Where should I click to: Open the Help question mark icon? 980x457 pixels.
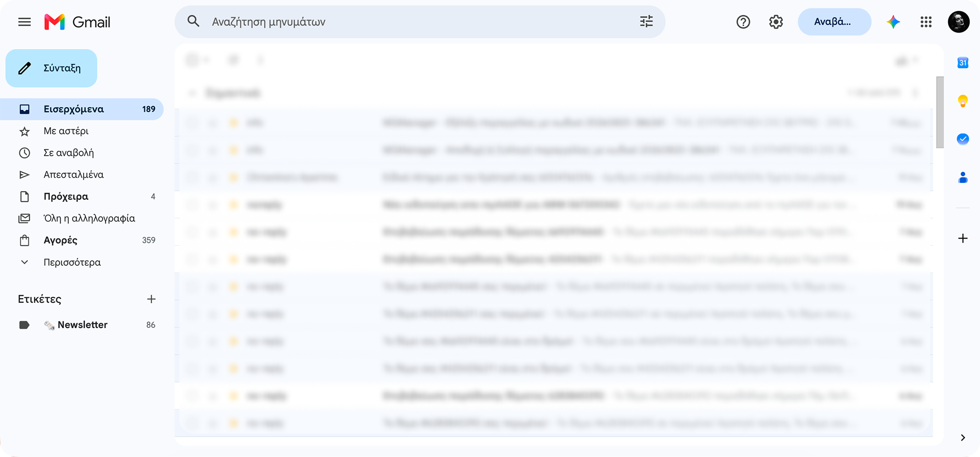pos(743,22)
